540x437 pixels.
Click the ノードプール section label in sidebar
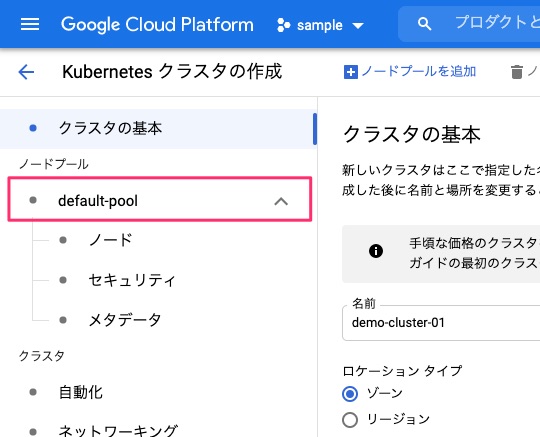54,164
